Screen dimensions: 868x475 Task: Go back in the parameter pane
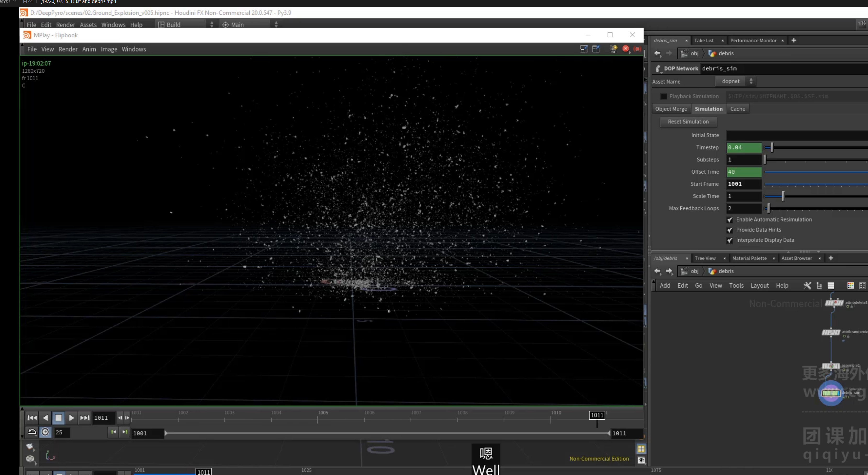[657, 53]
